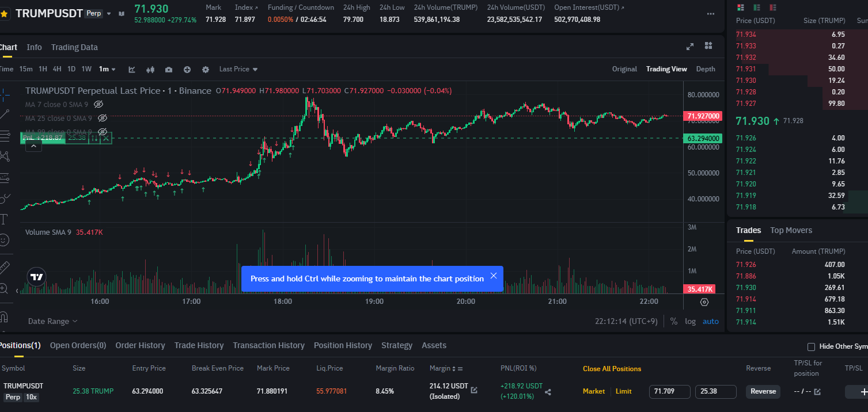Open the emoji sticker tool
This screenshot has width=868, height=412.
(x=4, y=239)
